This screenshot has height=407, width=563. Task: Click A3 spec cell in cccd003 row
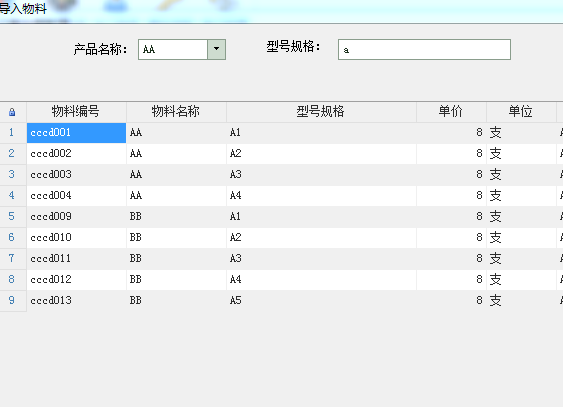tap(321, 175)
